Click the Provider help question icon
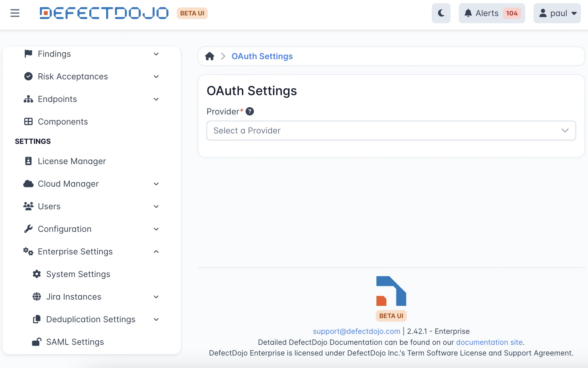The height and width of the screenshot is (368, 588). click(x=250, y=111)
